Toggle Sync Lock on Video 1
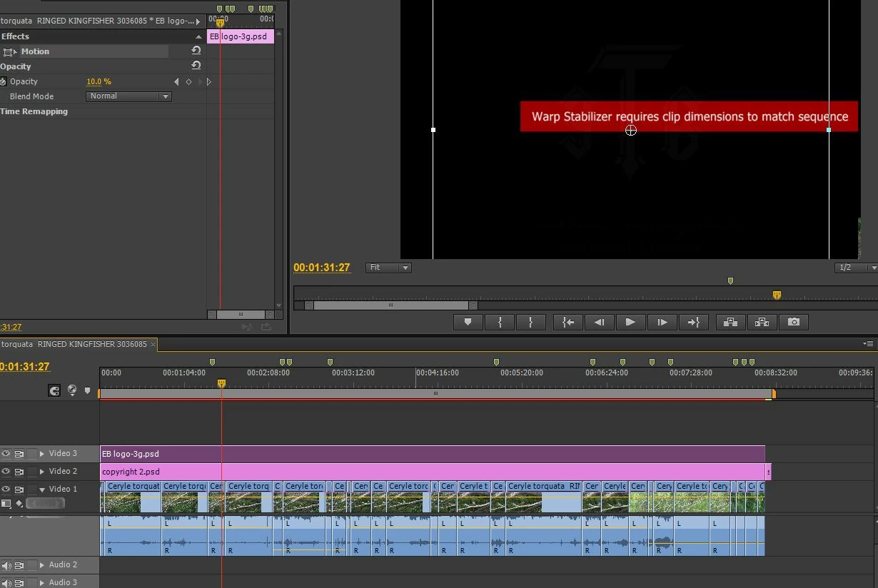This screenshot has width=878, height=588. point(19,490)
